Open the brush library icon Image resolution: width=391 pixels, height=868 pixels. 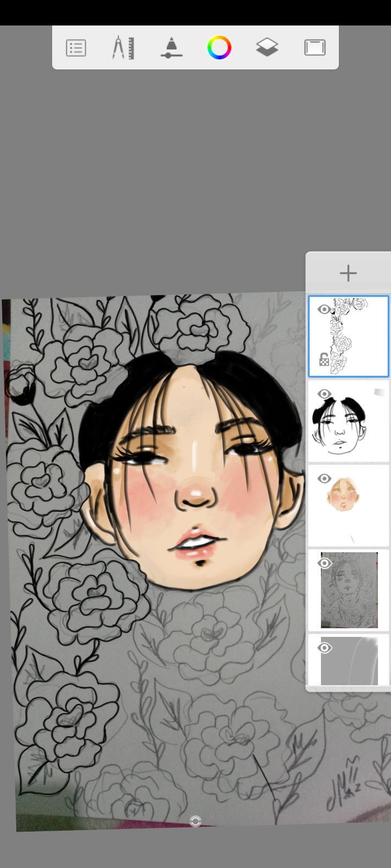click(x=172, y=48)
